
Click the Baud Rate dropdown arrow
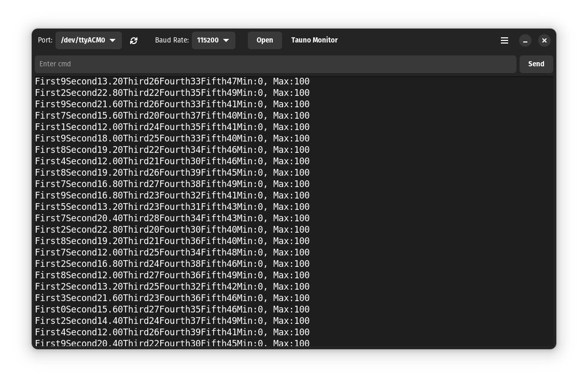(x=226, y=40)
